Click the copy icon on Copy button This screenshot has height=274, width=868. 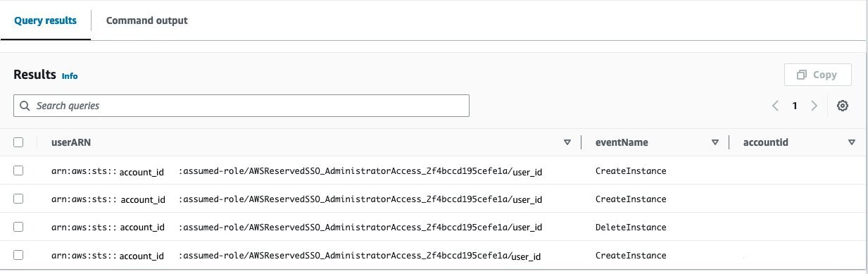point(801,75)
